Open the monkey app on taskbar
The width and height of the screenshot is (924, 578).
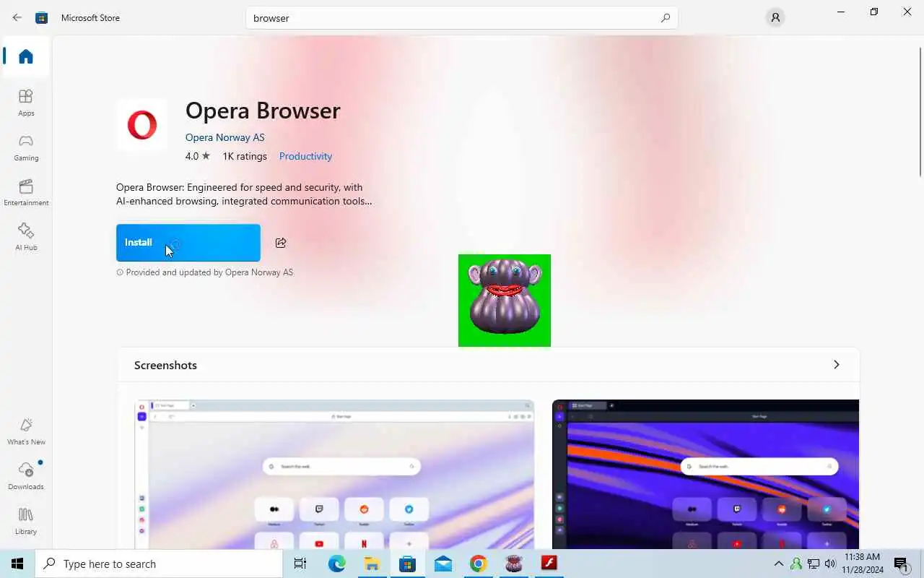coord(513,564)
